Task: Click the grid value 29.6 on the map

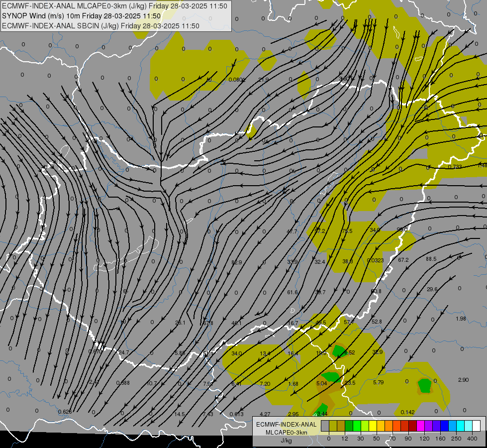Action: (x=432, y=289)
